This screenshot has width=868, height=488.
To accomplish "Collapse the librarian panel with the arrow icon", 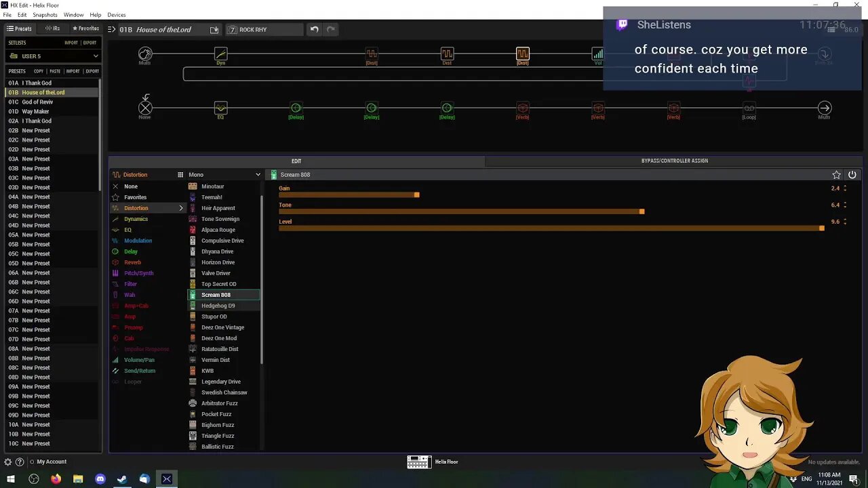I will point(111,29).
